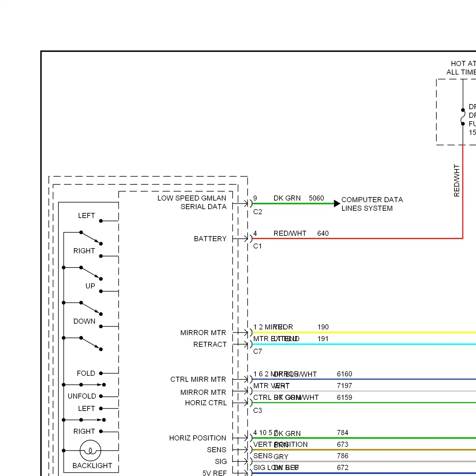The height and width of the screenshot is (476, 476).
Task: Click the MIRROR MTR HORIZ CTRL label
Action: coord(203,397)
